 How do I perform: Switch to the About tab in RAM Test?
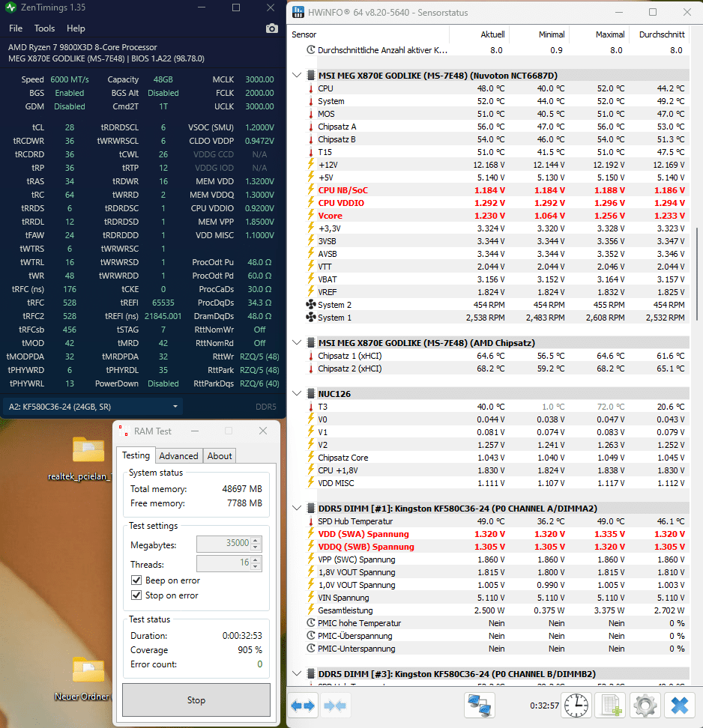(x=220, y=456)
